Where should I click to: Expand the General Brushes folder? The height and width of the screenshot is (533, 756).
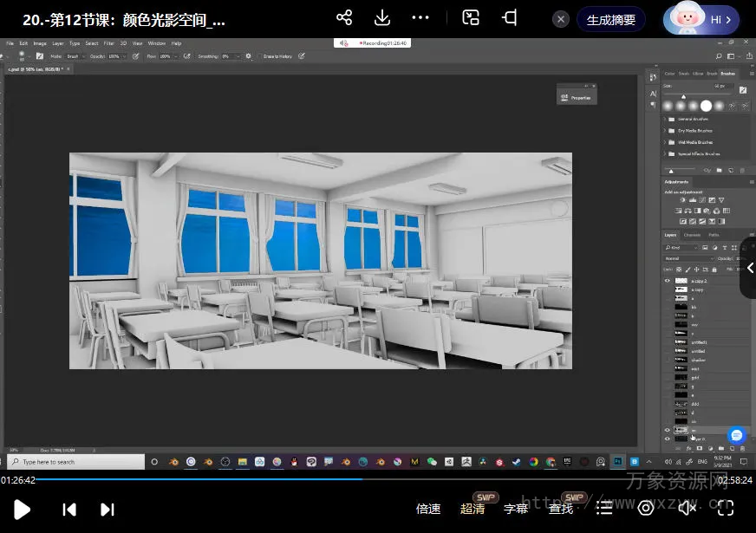pyautogui.click(x=666, y=119)
